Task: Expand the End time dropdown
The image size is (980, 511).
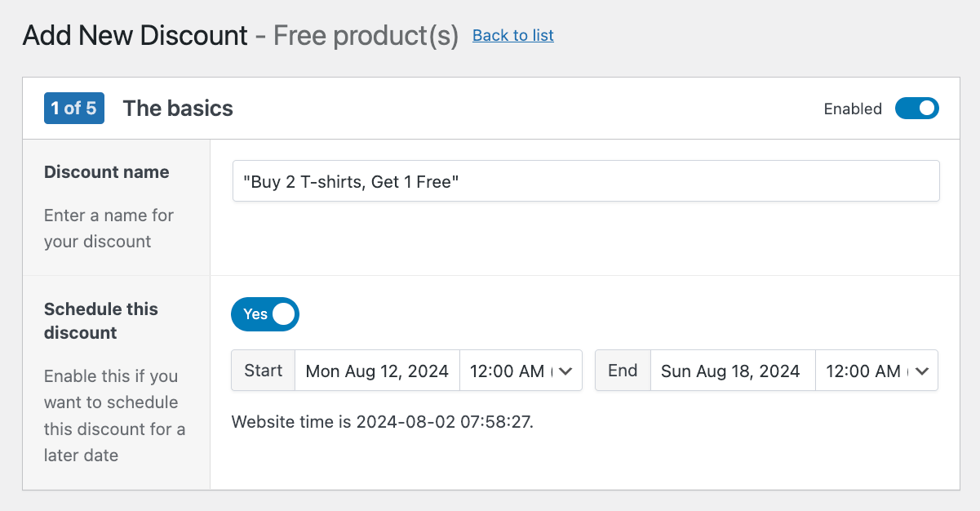Action: 877,371
